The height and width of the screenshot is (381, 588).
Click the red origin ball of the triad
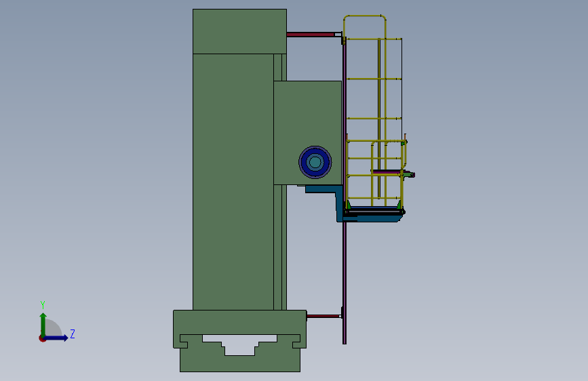(x=42, y=338)
